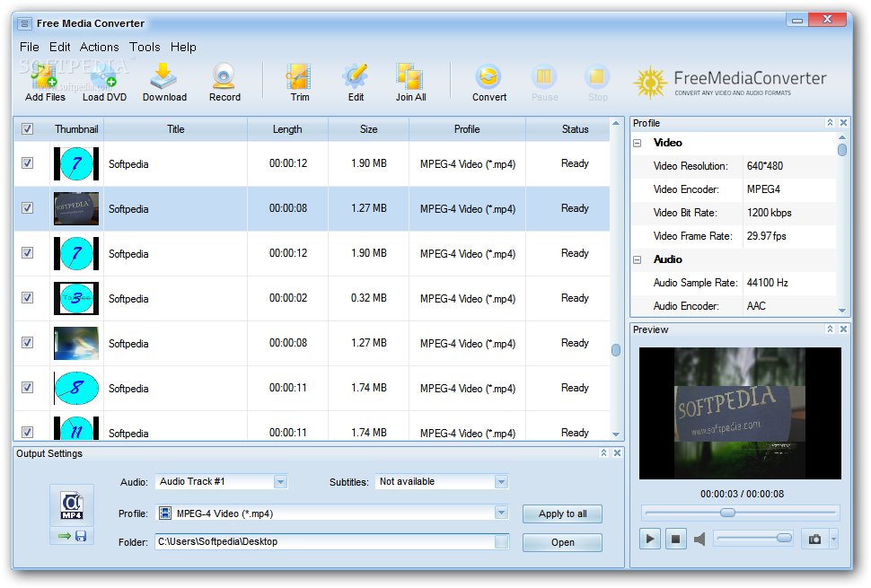
Task: Open the Edit menu
Action: point(59,48)
